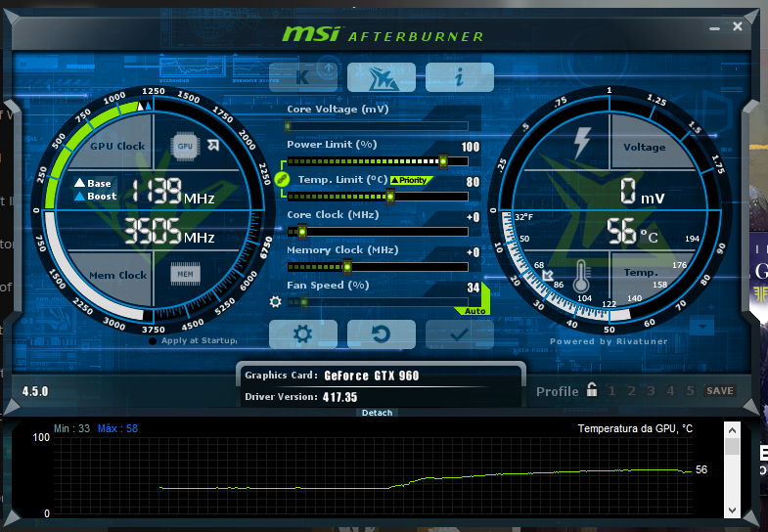This screenshot has width=768, height=532.
Task: Click driver version 417.35
Action: tap(339, 397)
